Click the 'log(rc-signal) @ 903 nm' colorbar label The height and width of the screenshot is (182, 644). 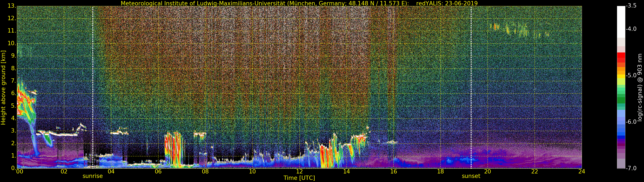click(640, 88)
